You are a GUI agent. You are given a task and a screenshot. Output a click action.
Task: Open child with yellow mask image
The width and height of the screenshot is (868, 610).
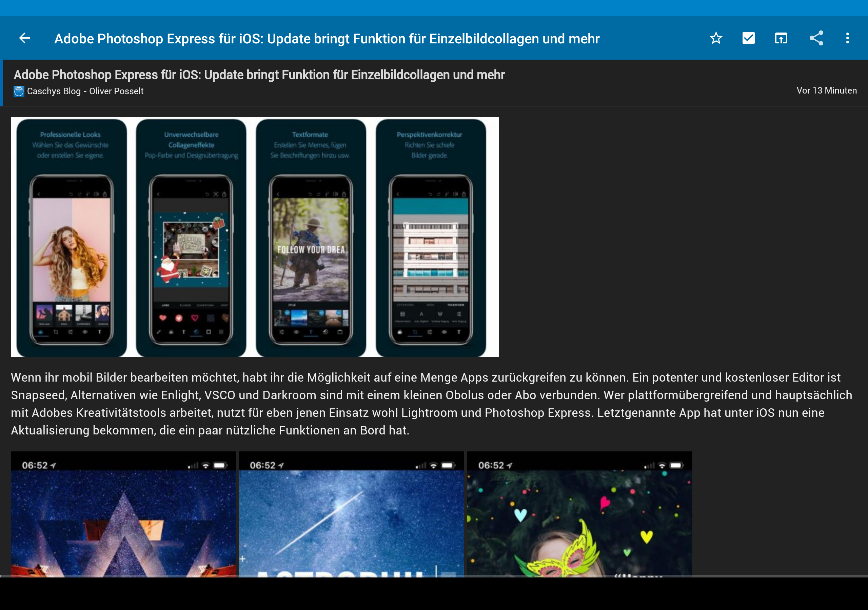(579, 514)
